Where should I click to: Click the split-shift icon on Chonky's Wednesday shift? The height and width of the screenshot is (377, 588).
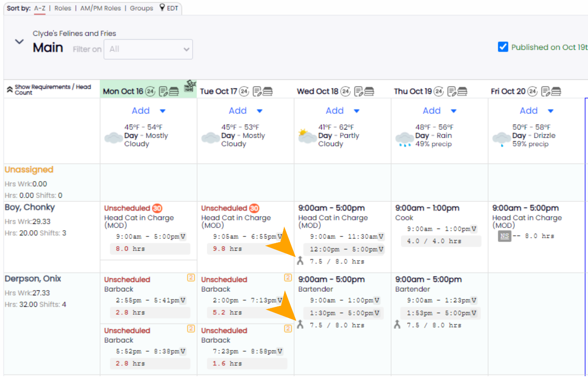click(300, 261)
